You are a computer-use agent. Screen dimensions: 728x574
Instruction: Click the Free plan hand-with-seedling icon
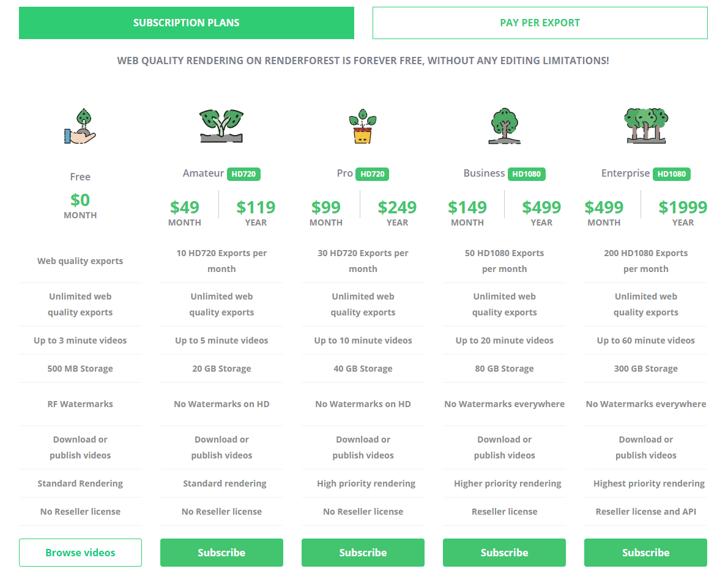click(x=80, y=126)
